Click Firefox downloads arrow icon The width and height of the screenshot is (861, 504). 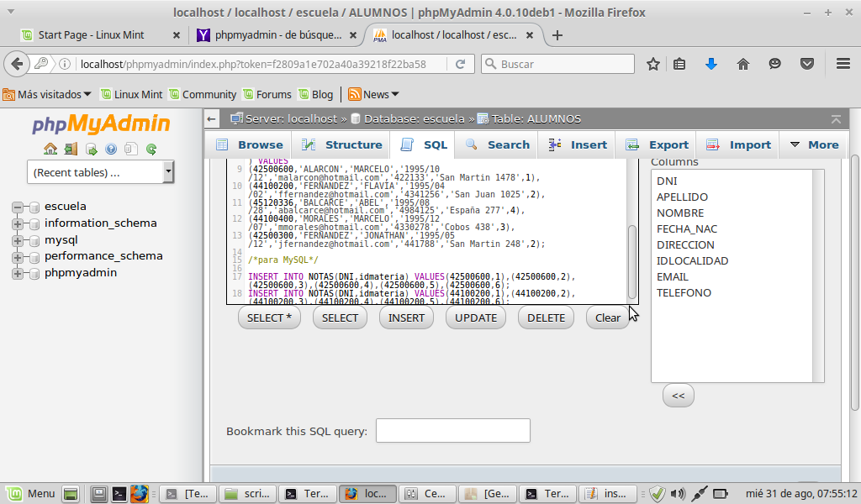tap(711, 64)
